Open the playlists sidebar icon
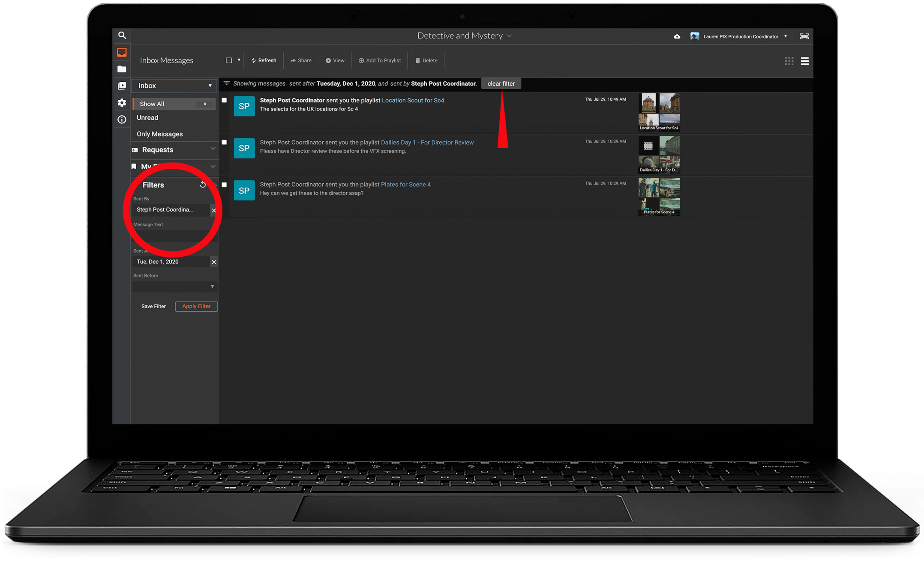Screen dimensions: 924x561 tap(122, 86)
